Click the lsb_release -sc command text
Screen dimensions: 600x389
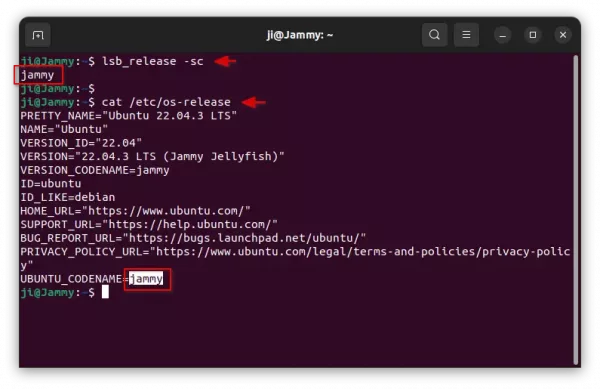(153, 61)
